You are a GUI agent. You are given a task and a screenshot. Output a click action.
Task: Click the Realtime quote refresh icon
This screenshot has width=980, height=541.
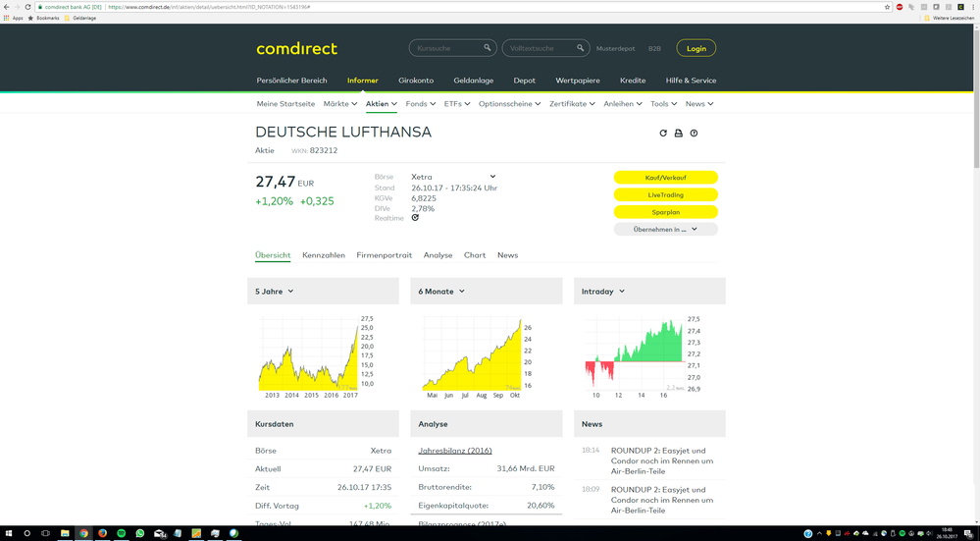(x=415, y=218)
